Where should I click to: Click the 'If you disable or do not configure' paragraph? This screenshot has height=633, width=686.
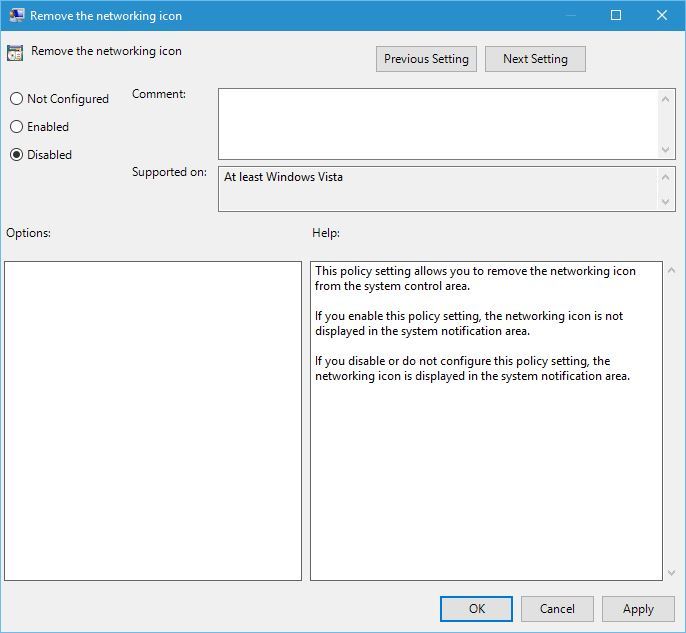[472, 368]
